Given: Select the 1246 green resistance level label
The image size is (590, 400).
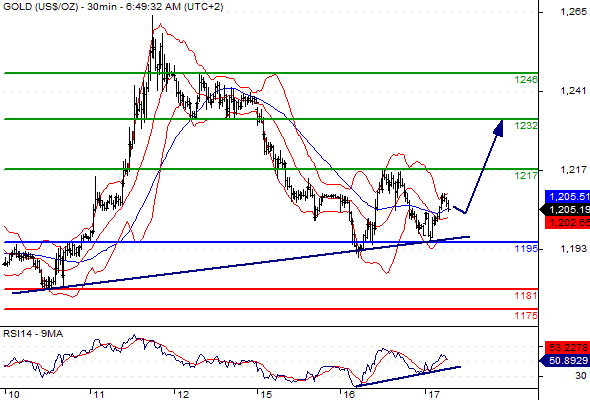Looking at the screenshot, I should point(526,79).
